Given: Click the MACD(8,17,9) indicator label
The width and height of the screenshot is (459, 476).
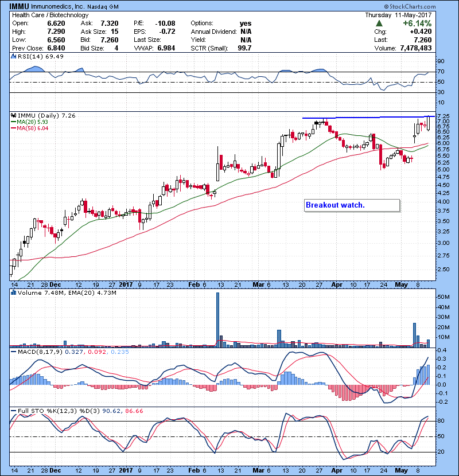Looking at the screenshot, I should (x=41, y=352).
